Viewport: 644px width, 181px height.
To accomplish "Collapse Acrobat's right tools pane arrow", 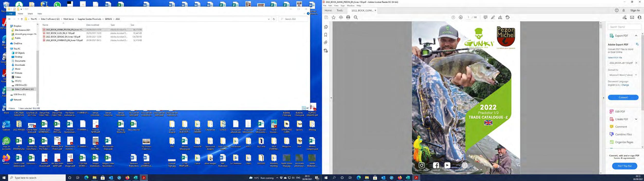I will pos(604,98).
